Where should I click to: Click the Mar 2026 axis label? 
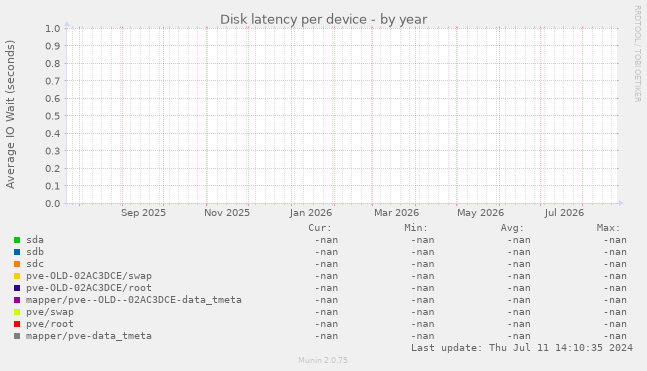tap(397, 213)
